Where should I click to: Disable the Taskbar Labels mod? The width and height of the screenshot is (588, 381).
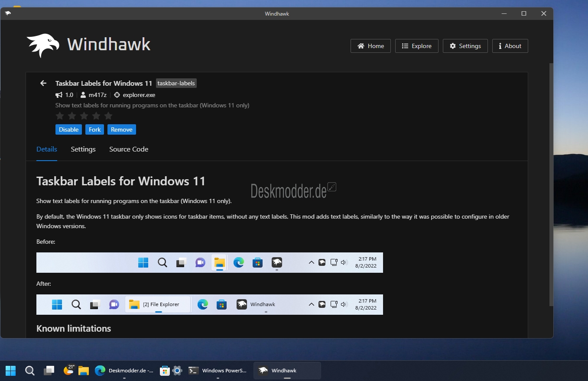click(x=68, y=129)
